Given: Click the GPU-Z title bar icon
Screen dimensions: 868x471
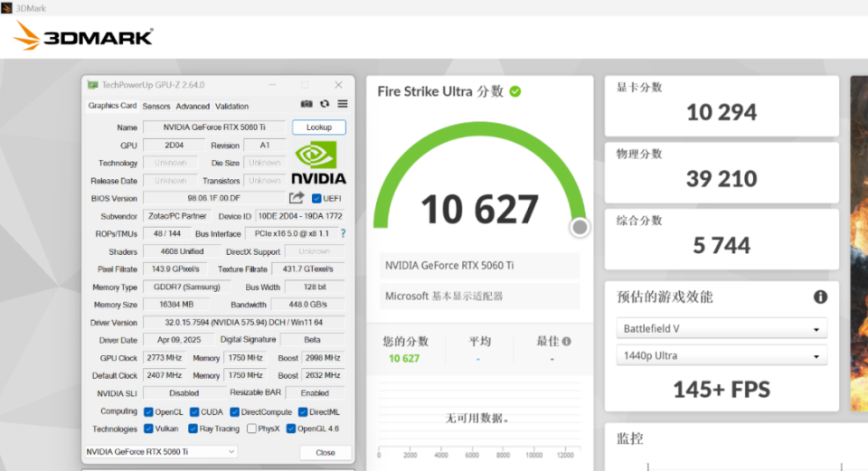Looking at the screenshot, I should 92,85.
